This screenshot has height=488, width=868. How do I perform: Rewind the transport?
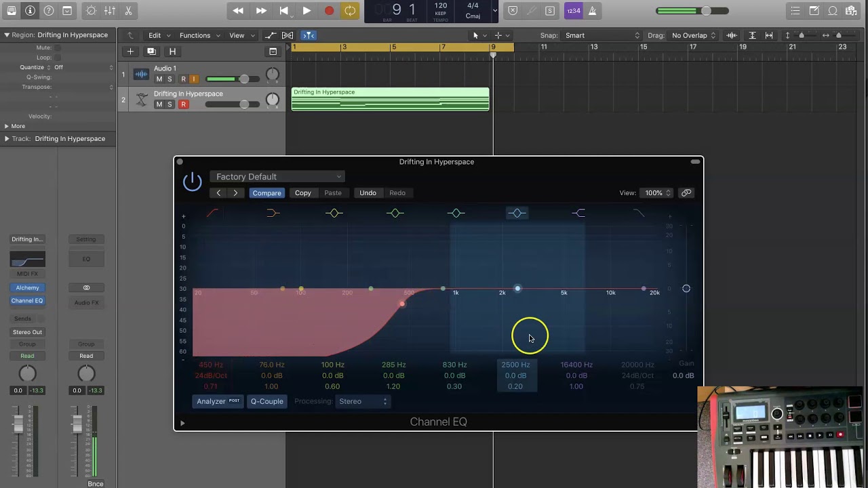click(x=238, y=11)
